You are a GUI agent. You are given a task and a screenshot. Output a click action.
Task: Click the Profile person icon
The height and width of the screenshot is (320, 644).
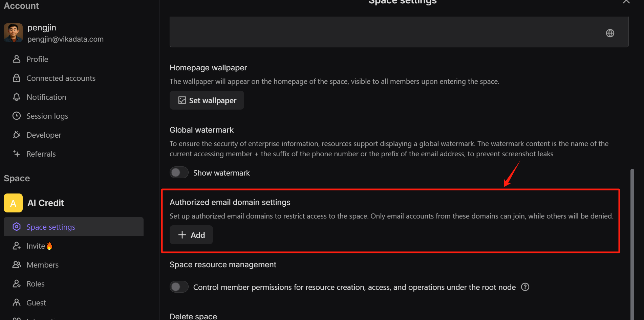17,59
